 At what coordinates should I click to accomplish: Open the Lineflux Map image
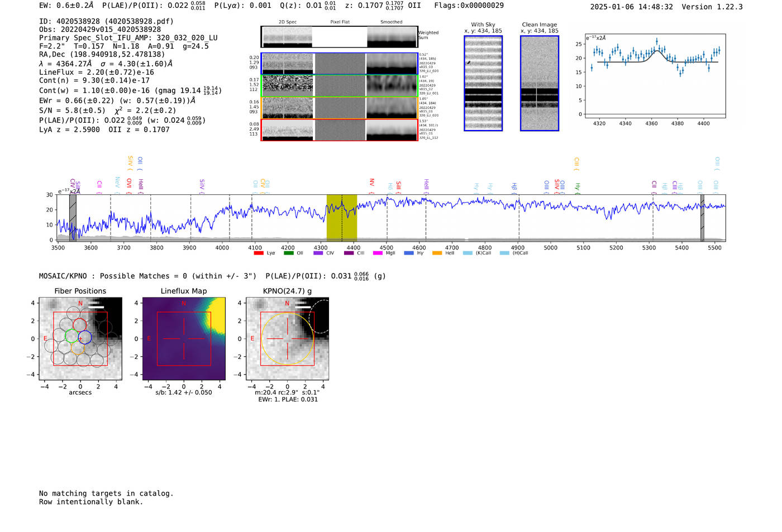click(x=184, y=338)
